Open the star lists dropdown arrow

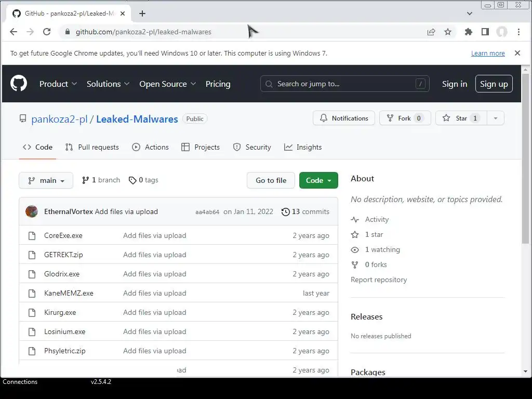coord(496,118)
